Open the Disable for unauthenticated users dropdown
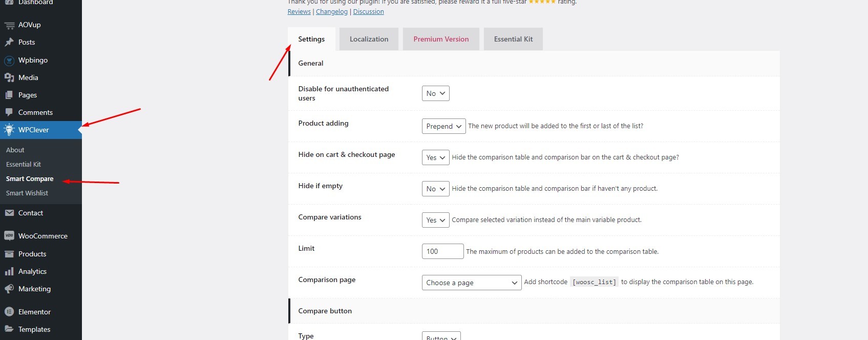868x340 pixels. (x=435, y=93)
